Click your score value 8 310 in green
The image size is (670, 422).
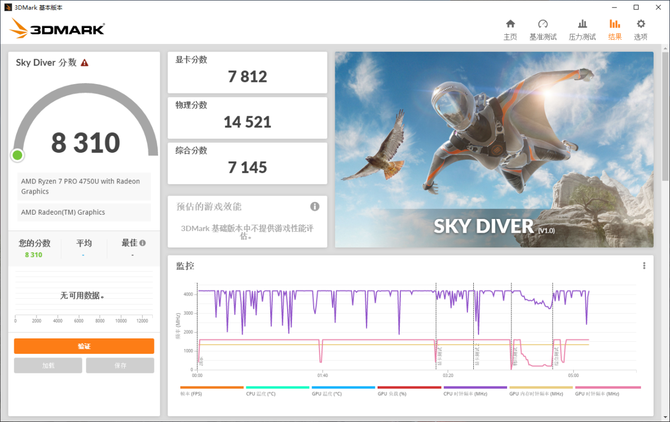[33, 255]
